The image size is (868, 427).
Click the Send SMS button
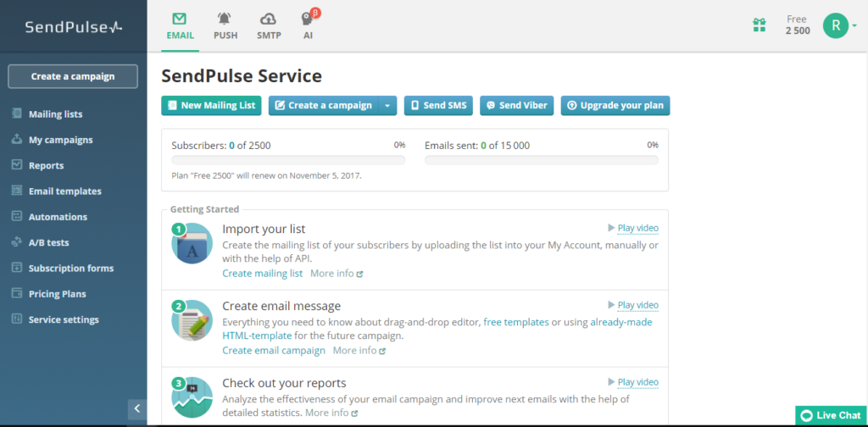[x=438, y=106]
